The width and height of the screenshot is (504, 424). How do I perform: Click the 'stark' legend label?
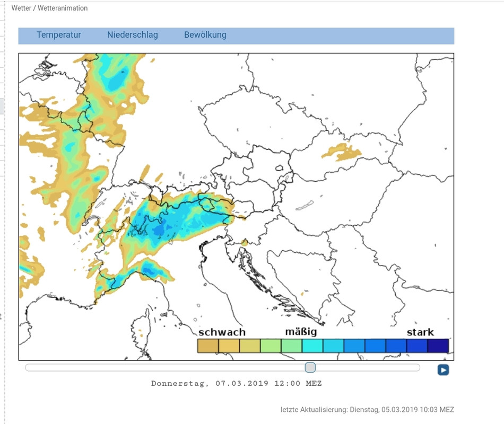(420, 332)
